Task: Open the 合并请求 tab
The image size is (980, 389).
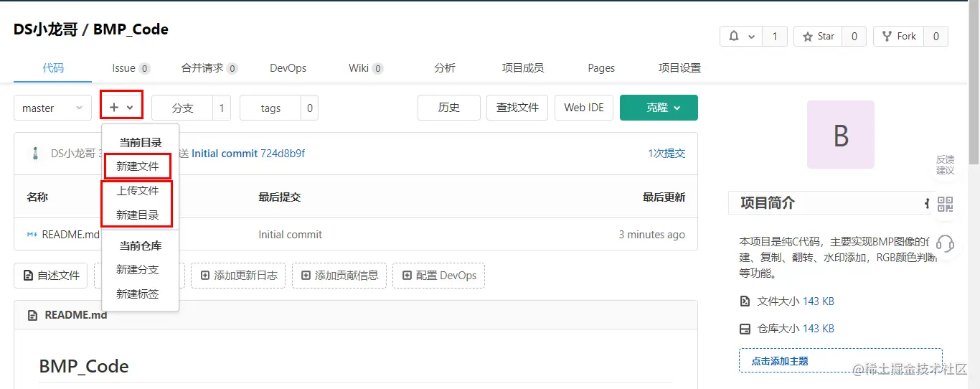Action: tap(209, 68)
